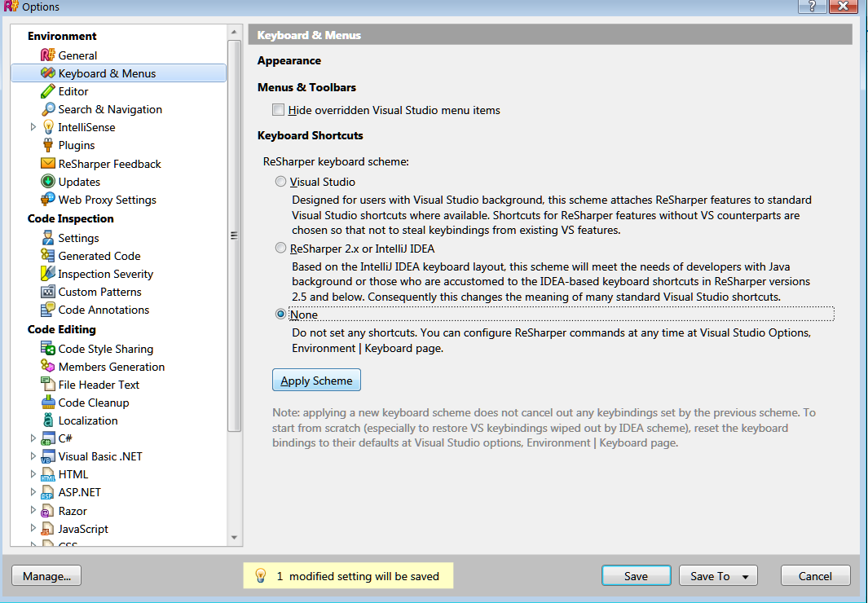The height and width of the screenshot is (603, 868).
Task: Open the General options page
Action: pyautogui.click(x=77, y=55)
